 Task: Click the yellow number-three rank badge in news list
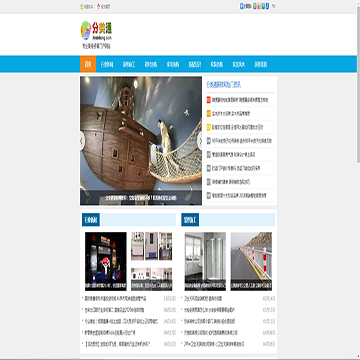209,127
